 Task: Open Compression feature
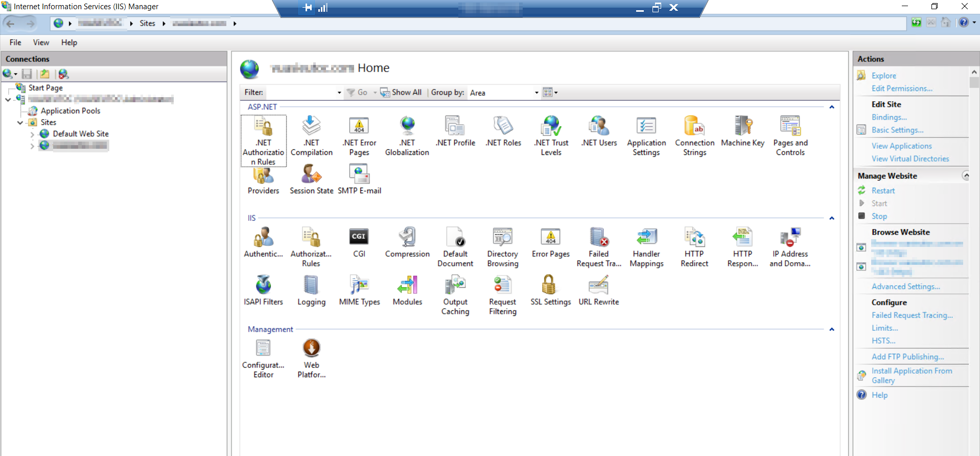click(407, 242)
